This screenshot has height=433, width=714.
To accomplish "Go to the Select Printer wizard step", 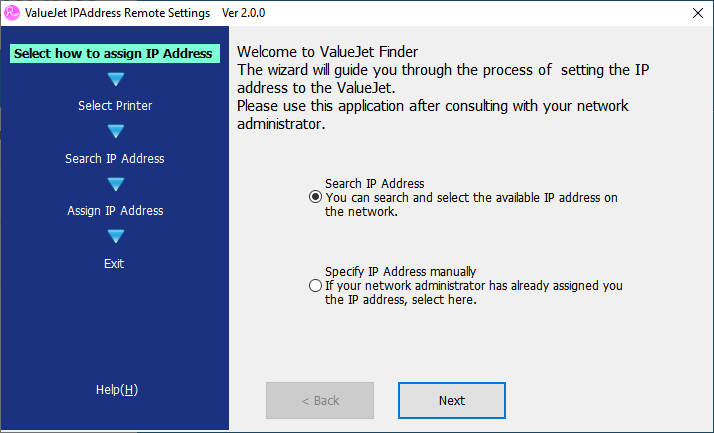I will click(x=115, y=105).
